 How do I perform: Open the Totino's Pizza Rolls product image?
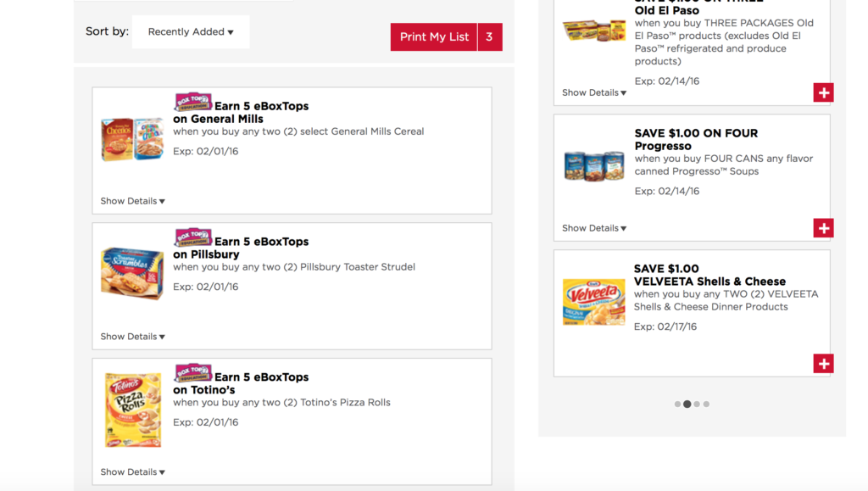pos(133,410)
